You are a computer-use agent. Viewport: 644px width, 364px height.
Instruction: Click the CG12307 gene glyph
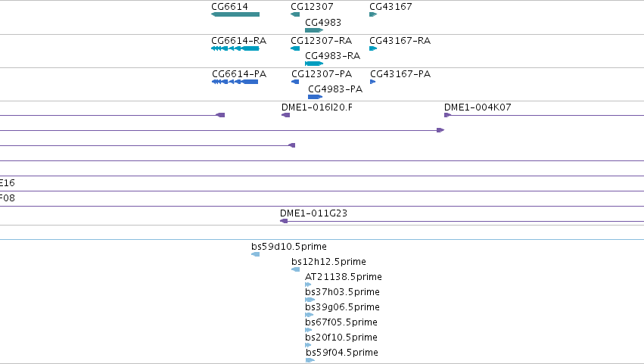[x=295, y=14]
